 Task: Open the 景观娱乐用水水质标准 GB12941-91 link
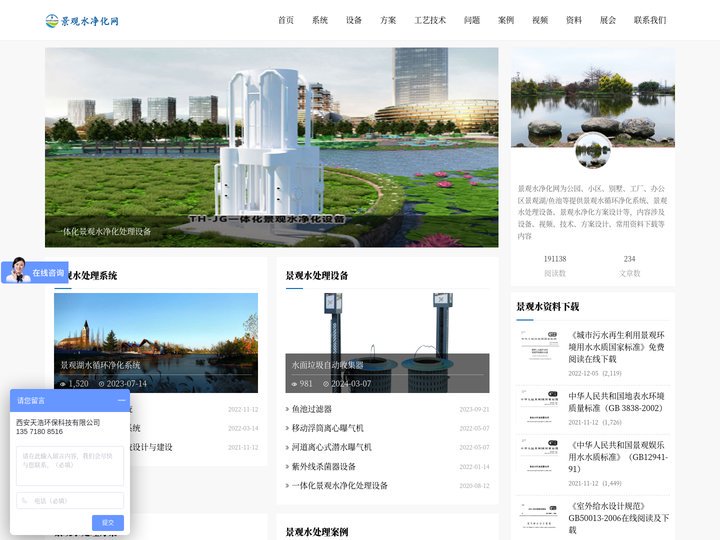pos(618,457)
